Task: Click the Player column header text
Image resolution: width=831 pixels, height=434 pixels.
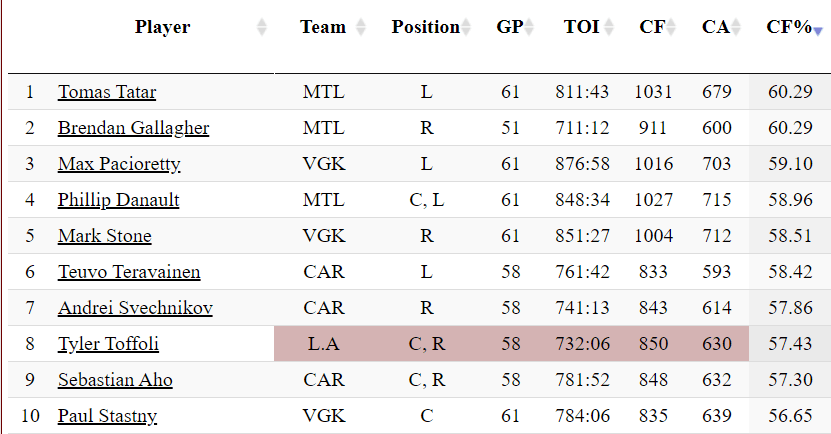Action: click(x=162, y=27)
